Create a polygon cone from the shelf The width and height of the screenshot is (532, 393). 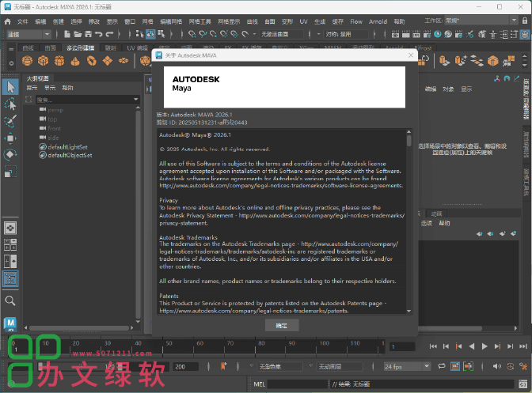point(75,61)
